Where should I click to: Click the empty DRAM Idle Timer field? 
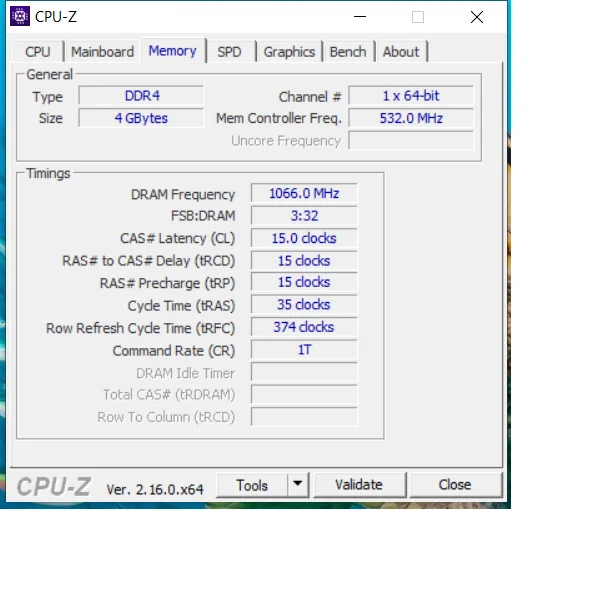[x=304, y=372]
